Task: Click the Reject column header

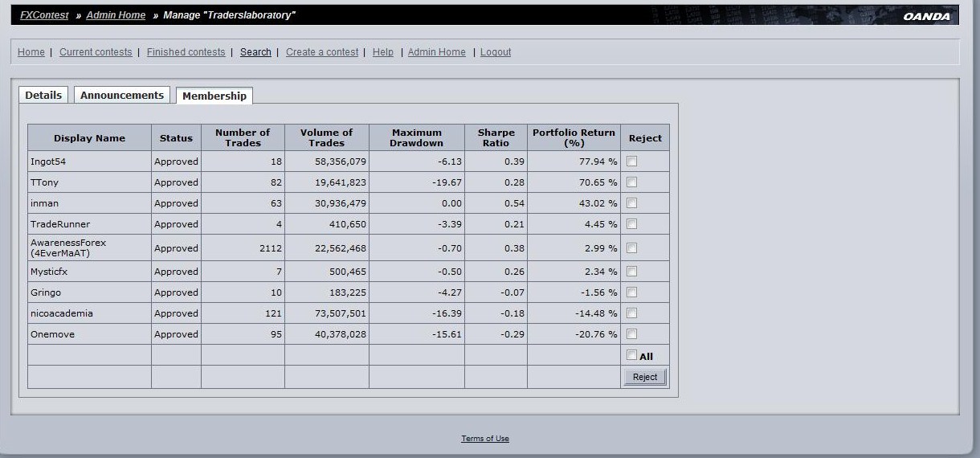Action: (645, 137)
